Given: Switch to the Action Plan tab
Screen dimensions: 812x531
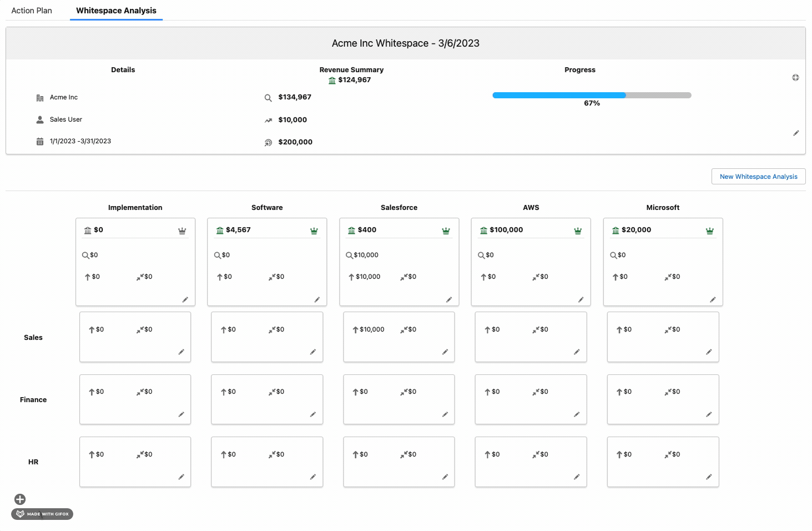Looking at the screenshot, I should pos(32,11).
